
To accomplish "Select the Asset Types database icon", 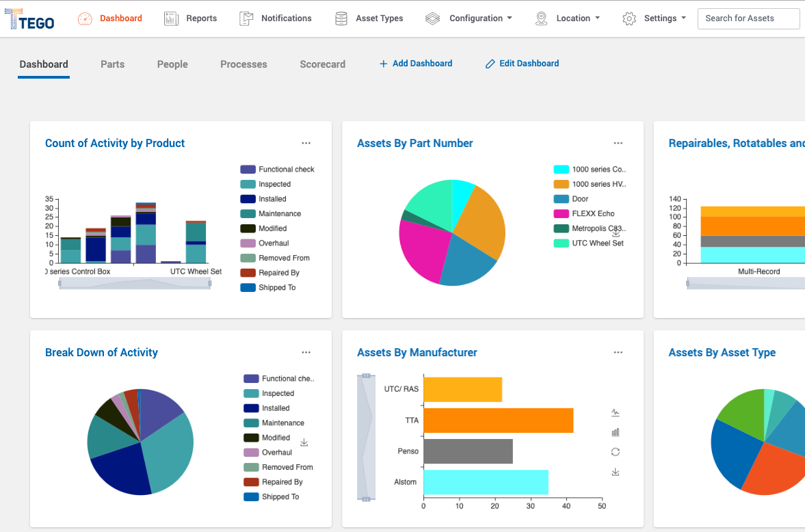I will [x=340, y=18].
